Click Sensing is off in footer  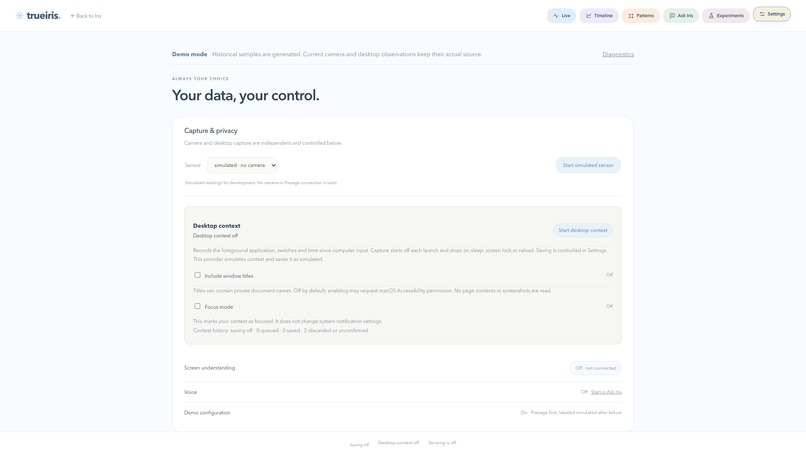tap(442, 443)
